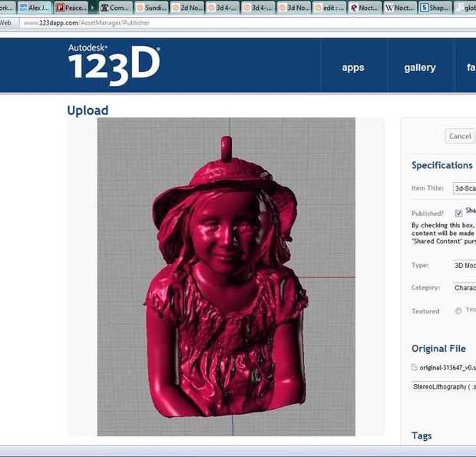
Task: Switch to the Wikipedia Noct... browser tab
Action: pos(401,8)
